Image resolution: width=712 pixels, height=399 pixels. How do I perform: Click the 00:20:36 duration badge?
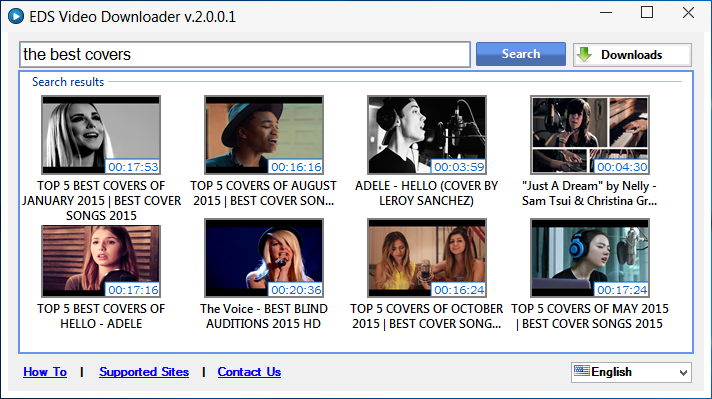(296, 290)
